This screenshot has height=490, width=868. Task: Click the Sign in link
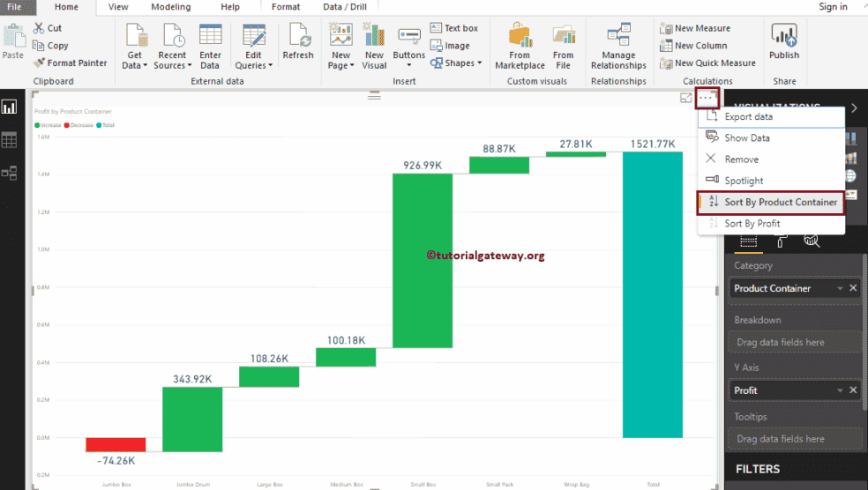(x=833, y=7)
